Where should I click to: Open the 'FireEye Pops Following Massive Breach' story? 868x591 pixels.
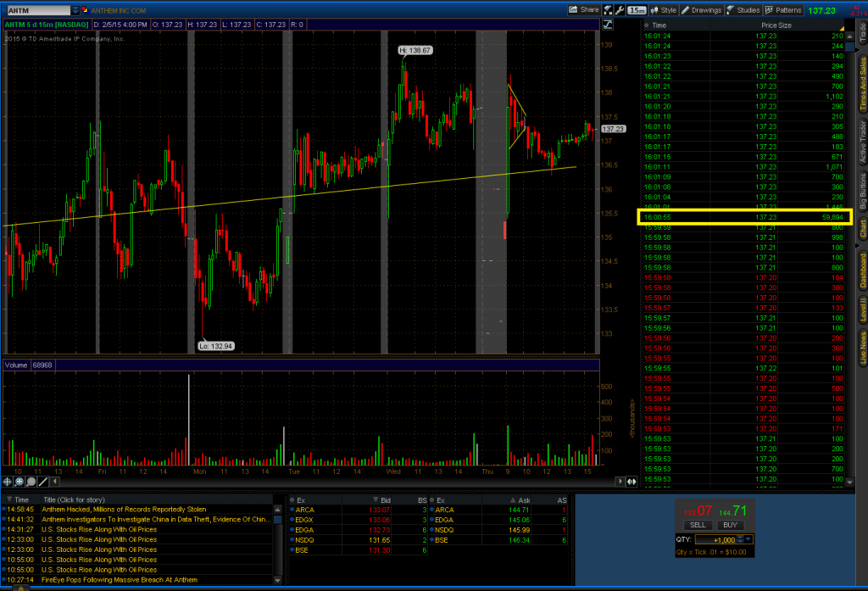pyautogui.click(x=120, y=580)
